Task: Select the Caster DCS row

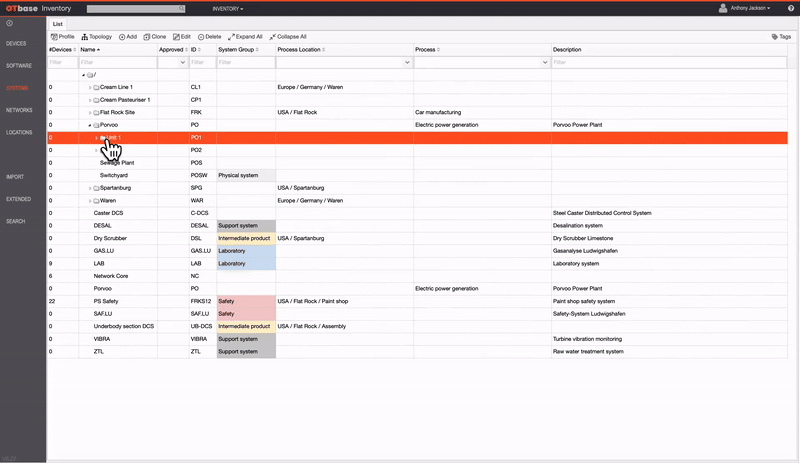Action: [417, 213]
